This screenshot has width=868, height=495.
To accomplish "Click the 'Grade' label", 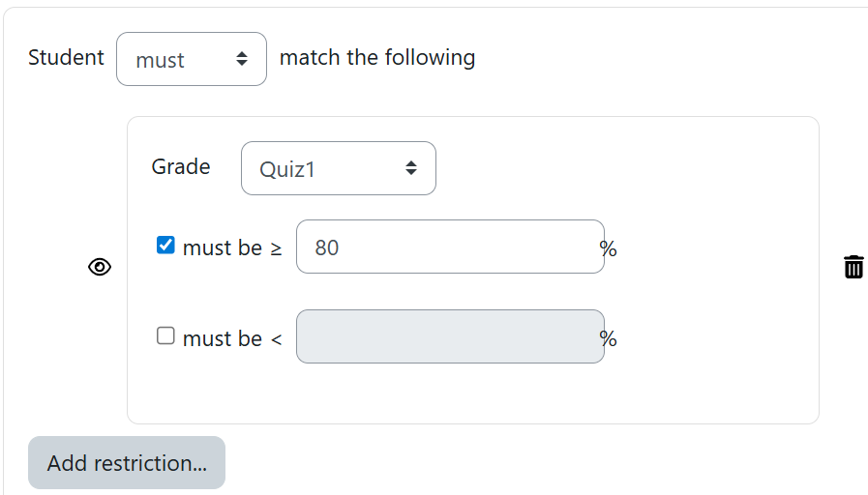I will pos(181,166).
